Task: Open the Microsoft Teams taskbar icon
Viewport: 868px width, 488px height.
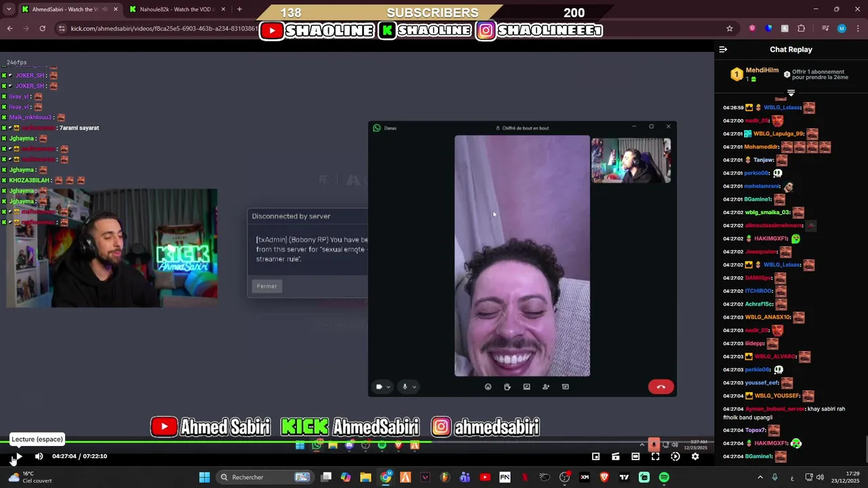Action: tap(465, 477)
